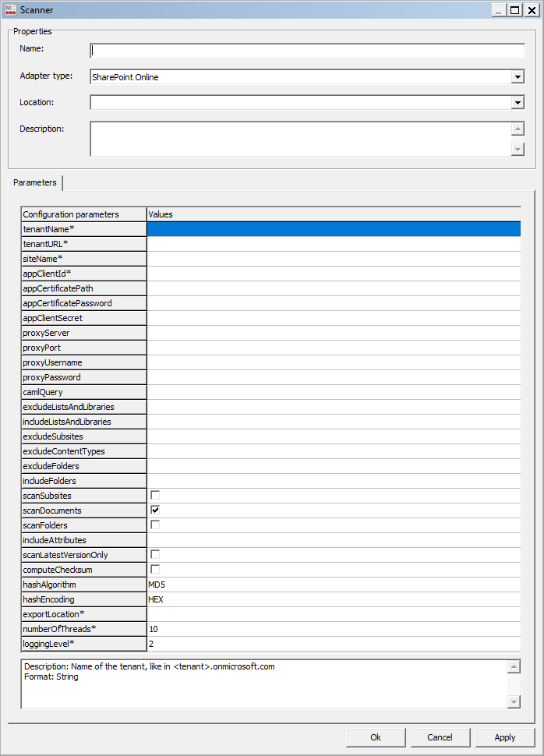Maximize the Scanner window
The height and width of the screenshot is (756, 544).
[514, 10]
